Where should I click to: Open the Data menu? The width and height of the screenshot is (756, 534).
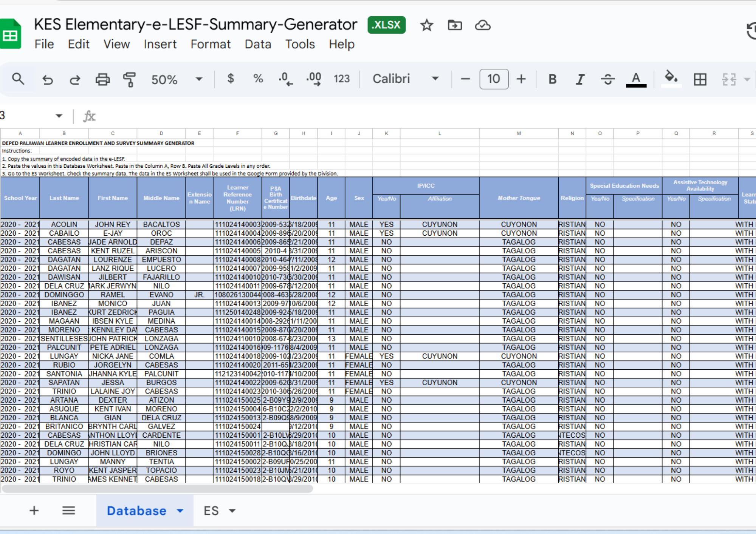258,44
